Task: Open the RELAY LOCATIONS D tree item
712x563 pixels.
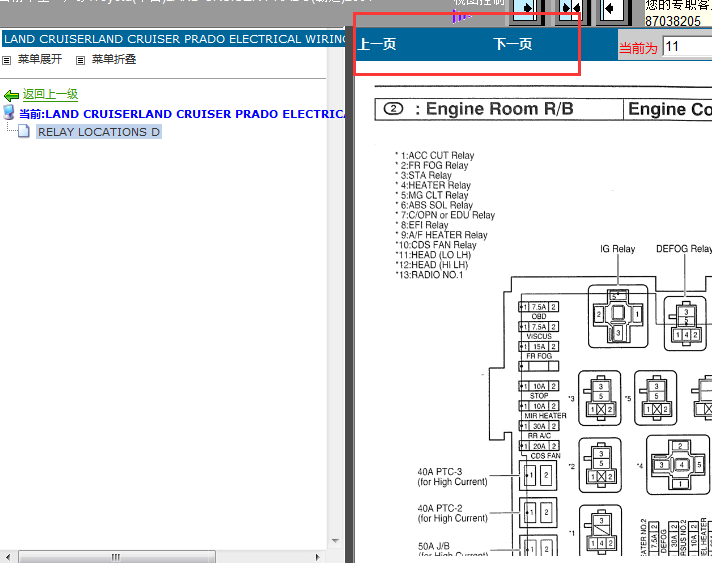Action: pos(99,132)
